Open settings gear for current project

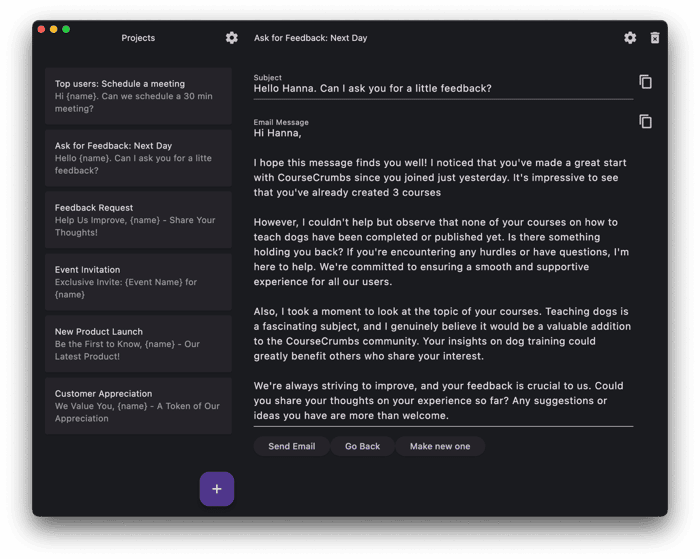pyautogui.click(x=630, y=38)
